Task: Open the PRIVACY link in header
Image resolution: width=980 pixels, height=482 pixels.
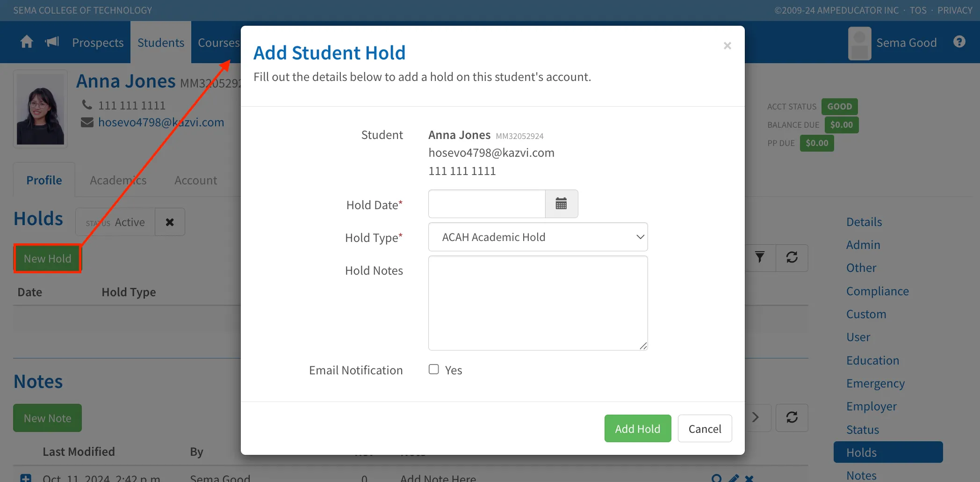Action: coord(955,10)
